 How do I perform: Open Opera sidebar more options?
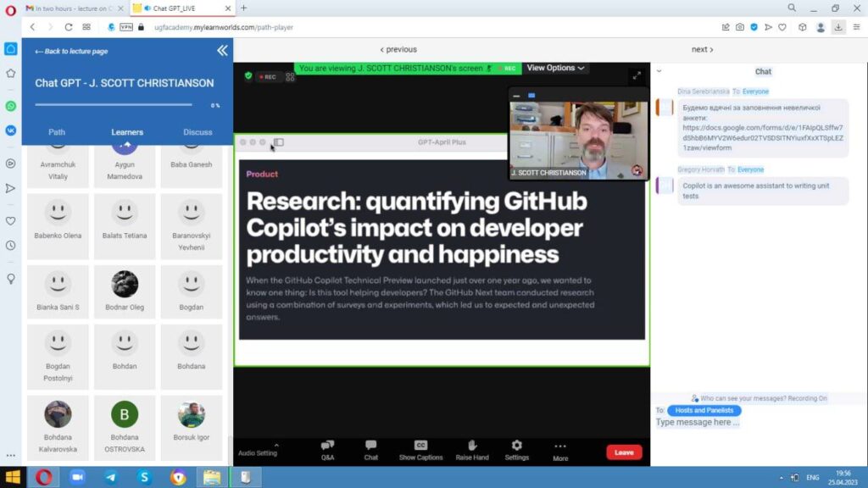point(10,455)
